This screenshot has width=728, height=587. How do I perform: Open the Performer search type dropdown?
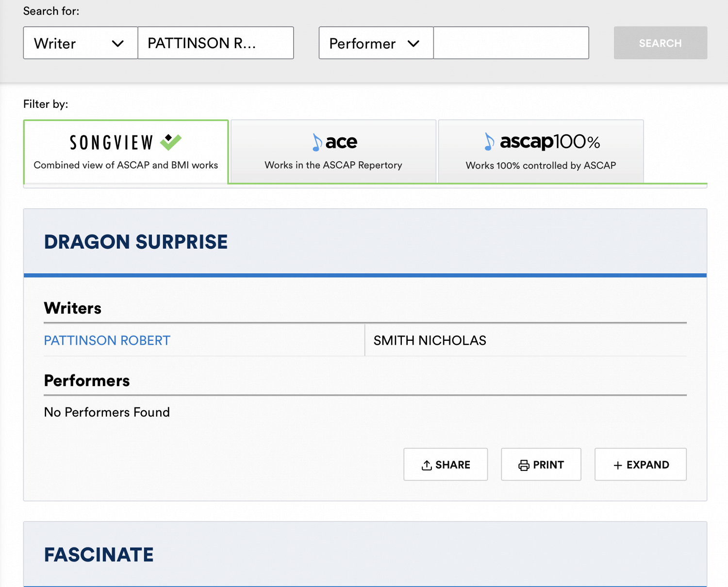coord(376,43)
